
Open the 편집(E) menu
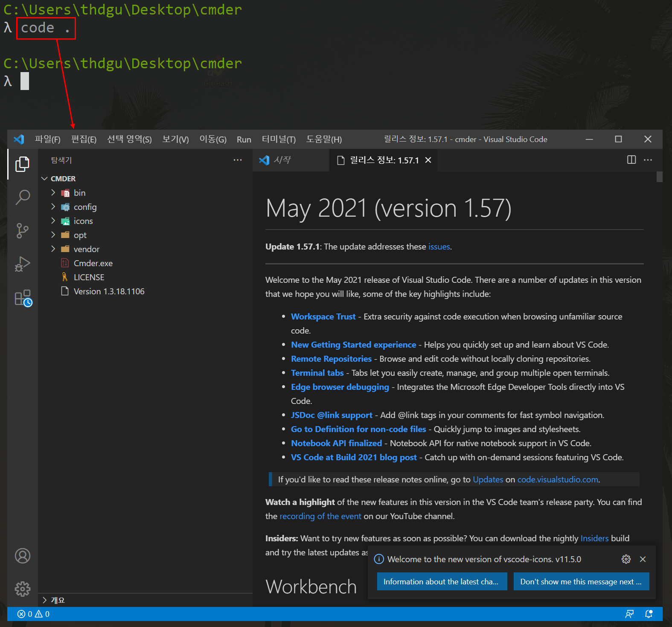[x=84, y=139]
